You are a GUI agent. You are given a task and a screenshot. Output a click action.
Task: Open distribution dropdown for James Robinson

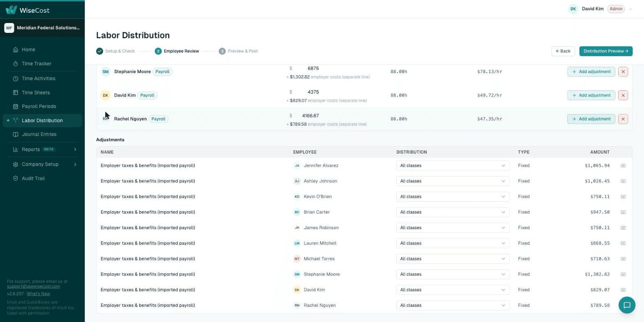[453, 228]
